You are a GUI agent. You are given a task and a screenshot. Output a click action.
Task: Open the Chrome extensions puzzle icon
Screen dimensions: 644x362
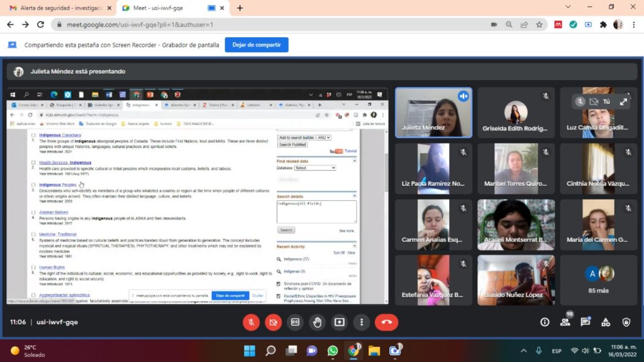tap(603, 25)
